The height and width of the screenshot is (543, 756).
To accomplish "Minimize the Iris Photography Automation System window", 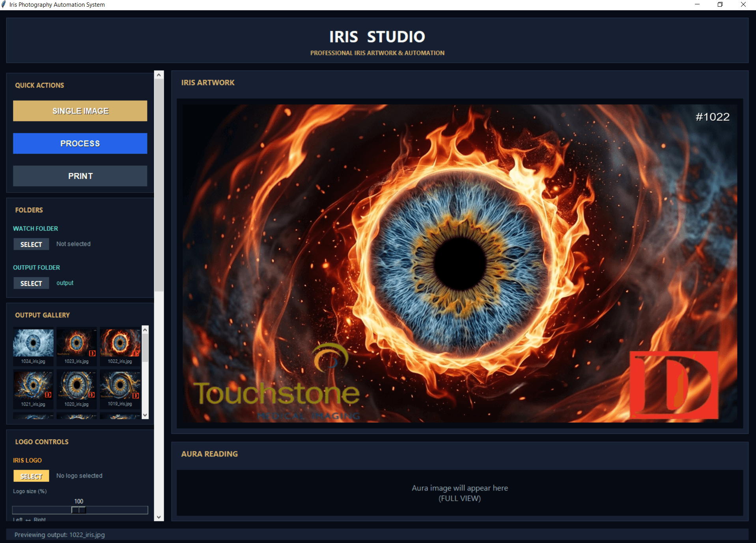I will pos(697,5).
